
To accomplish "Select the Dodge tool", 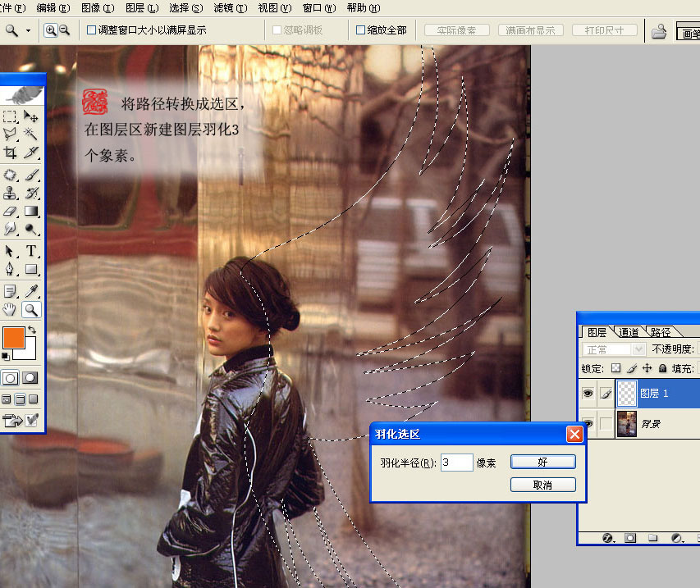I will (x=31, y=229).
